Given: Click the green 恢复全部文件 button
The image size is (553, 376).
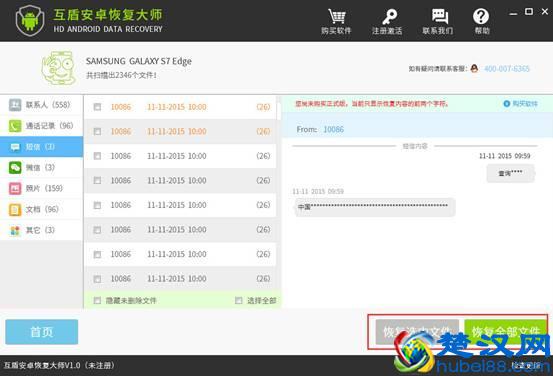Looking at the screenshot, I should click(506, 332).
